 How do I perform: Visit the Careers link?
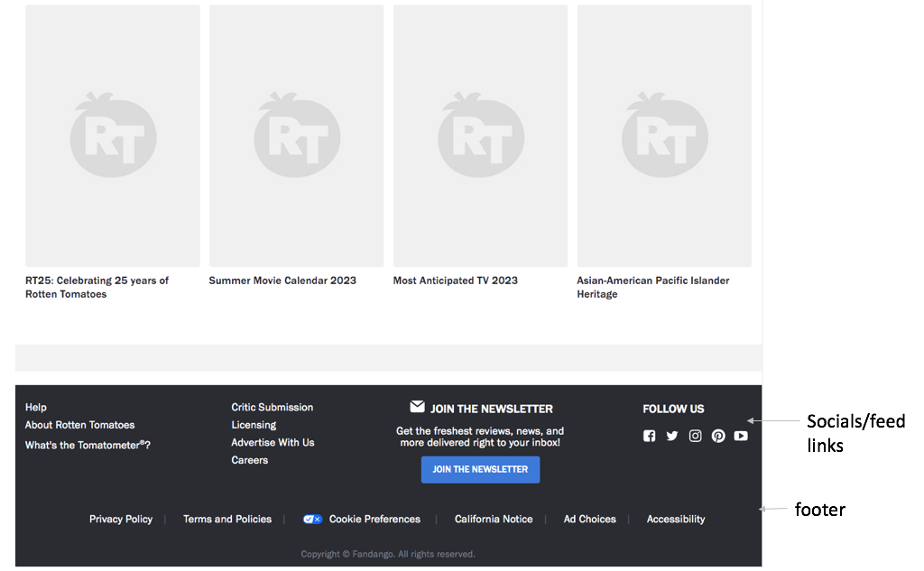[x=249, y=460]
